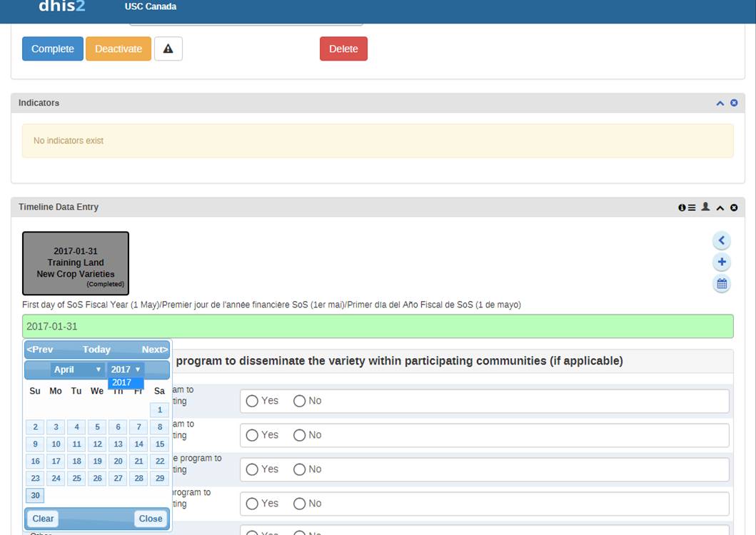The height and width of the screenshot is (535, 756).
Task: Select Yes in the first question row
Action: click(x=252, y=401)
